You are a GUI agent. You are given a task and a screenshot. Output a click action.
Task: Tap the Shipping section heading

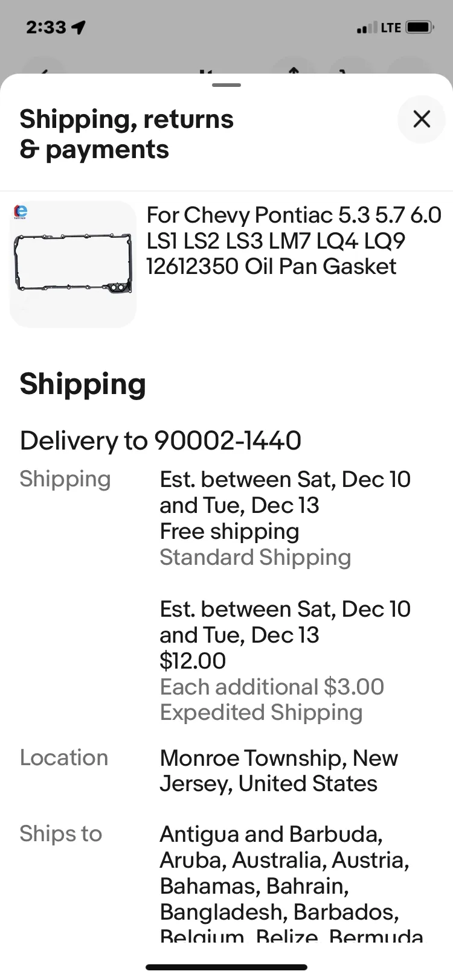click(x=83, y=384)
